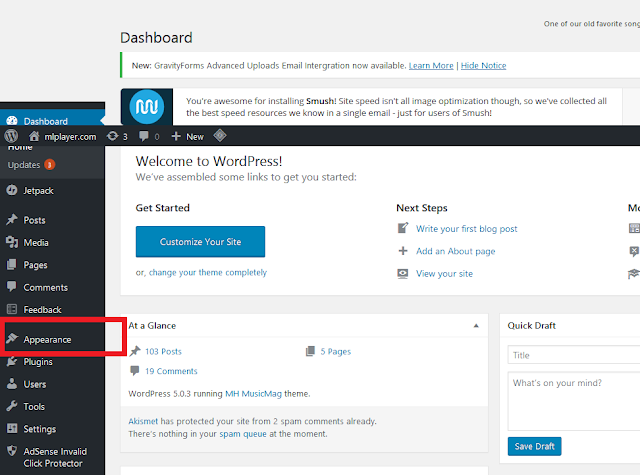Click the Pages icon in sidebar
Image resolution: width=640 pixels, height=475 pixels.
(x=12, y=264)
